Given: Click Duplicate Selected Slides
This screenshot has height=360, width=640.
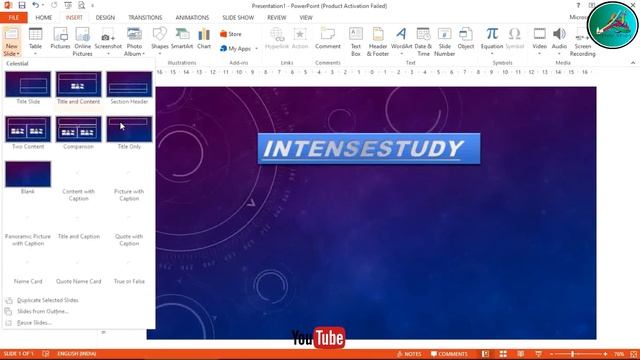Looking at the screenshot, I should (48, 300).
